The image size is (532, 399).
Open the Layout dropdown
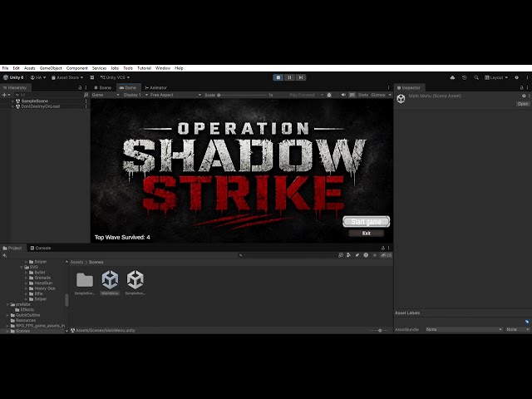(496, 77)
